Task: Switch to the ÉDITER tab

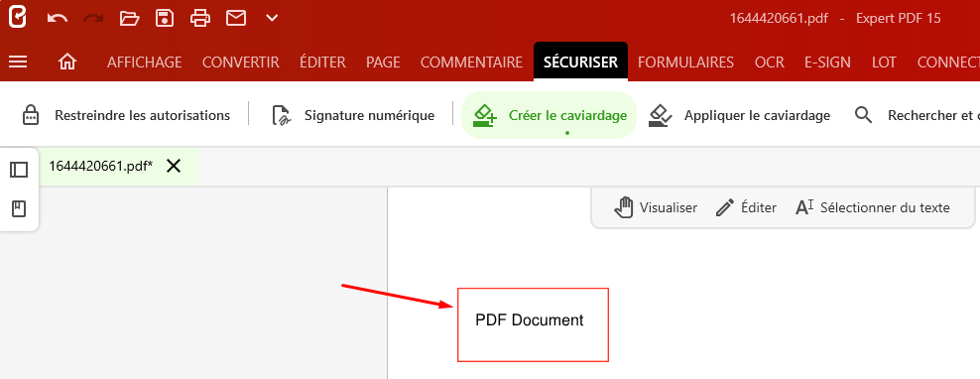Action: pos(322,62)
